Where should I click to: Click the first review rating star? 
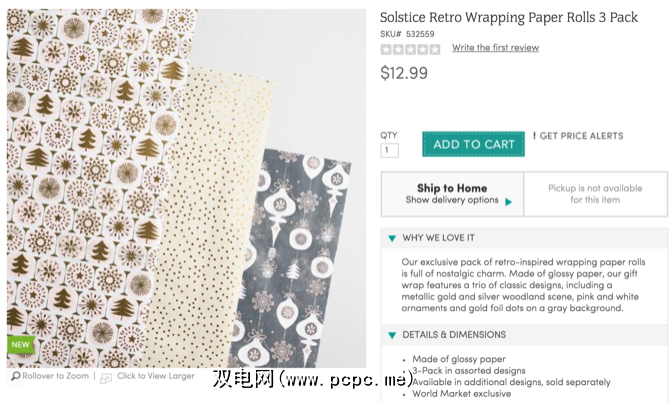coord(386,49)
